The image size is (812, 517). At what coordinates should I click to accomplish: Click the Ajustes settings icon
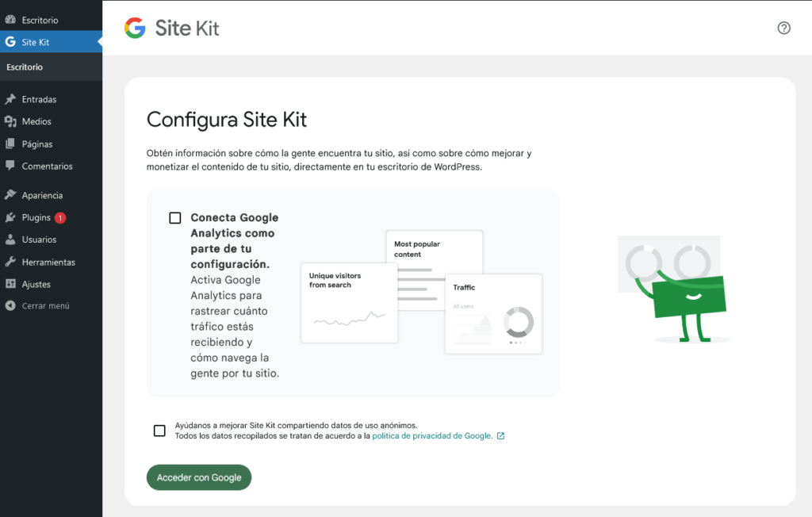tap(10, 284)
